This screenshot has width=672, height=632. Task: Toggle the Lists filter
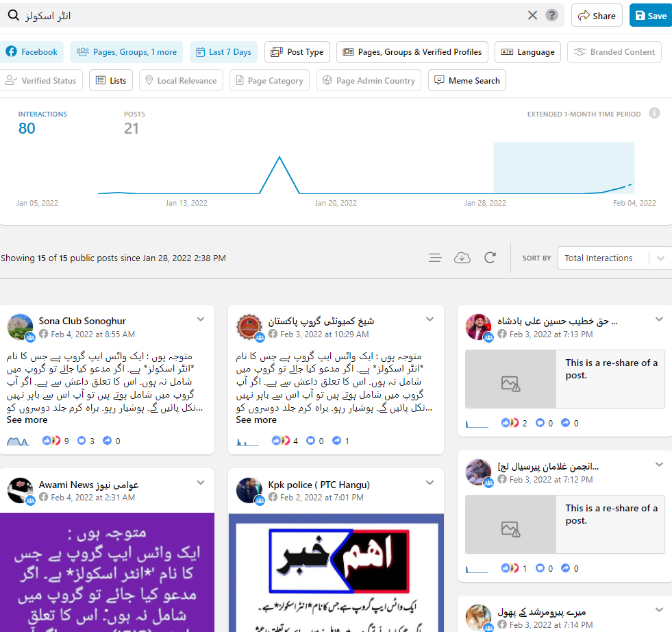pos(110,81)
